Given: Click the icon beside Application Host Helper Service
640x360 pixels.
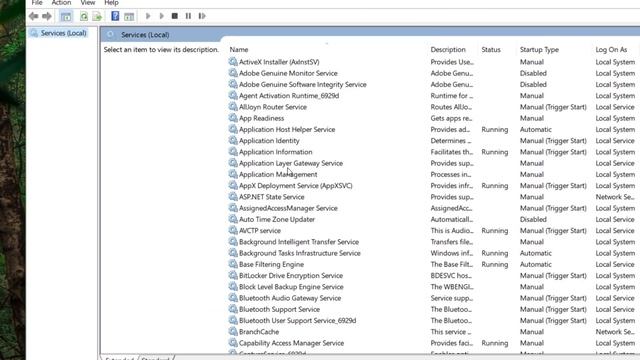Looking at the screenshot, I should click(233, 129).
